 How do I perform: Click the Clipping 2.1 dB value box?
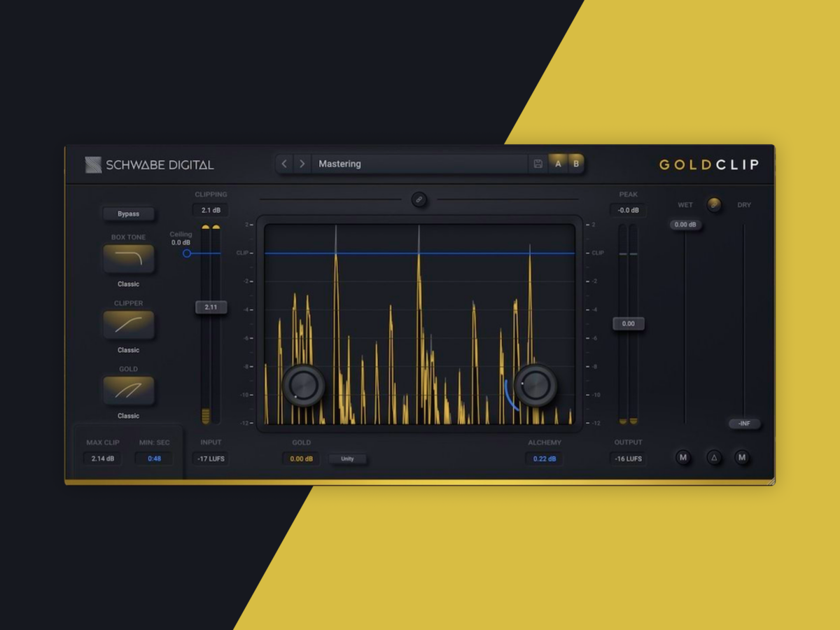211,210
